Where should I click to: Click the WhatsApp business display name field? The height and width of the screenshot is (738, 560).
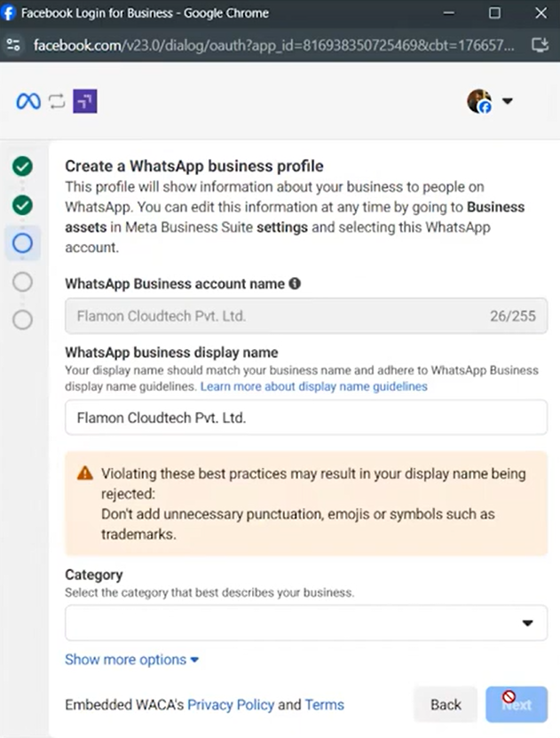click(306, 417)
